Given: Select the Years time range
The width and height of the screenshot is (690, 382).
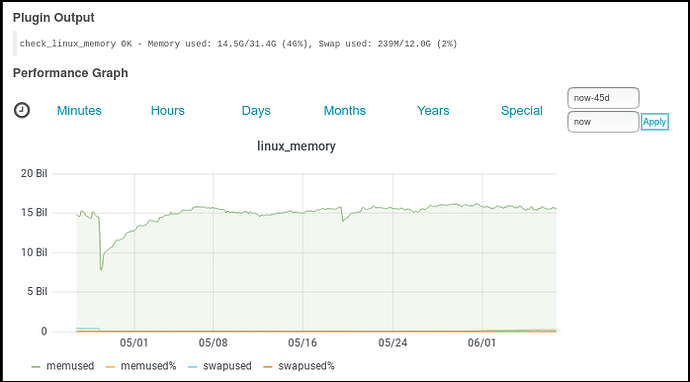Looking at the screenshot, I should [433, 110].
